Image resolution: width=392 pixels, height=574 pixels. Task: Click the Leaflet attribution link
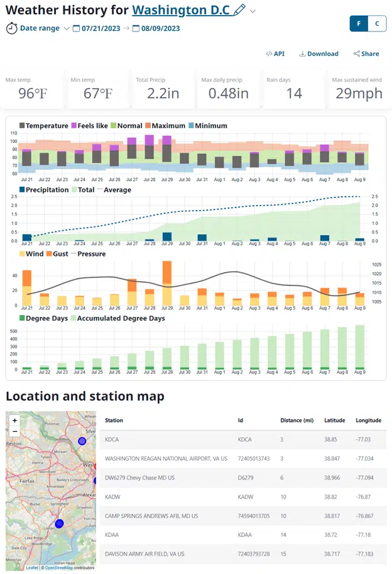point(31,568)
